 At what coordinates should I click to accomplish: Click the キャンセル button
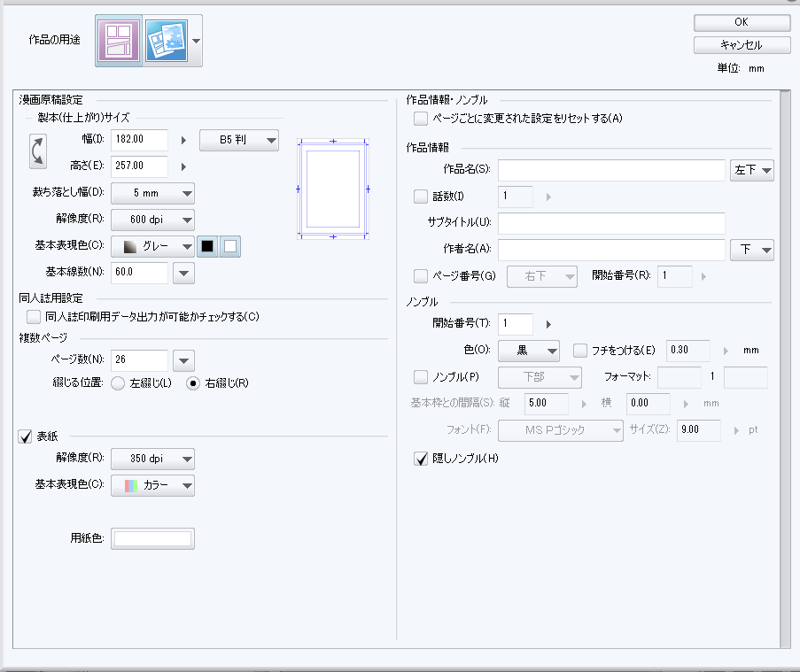(742, 45)
